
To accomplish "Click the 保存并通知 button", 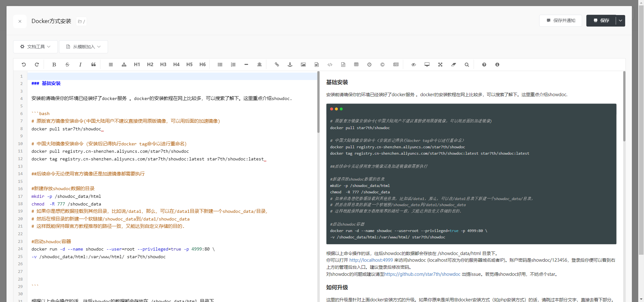I will tap(561, 21).
